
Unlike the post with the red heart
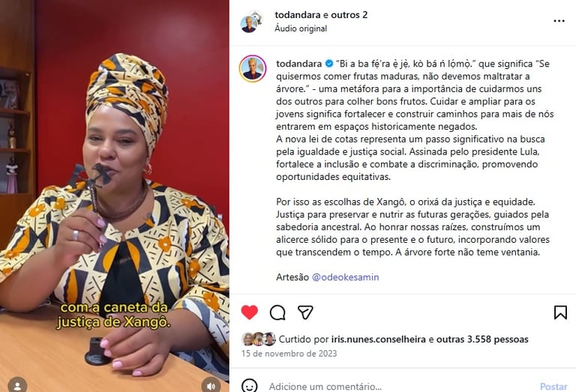point(250,313)
